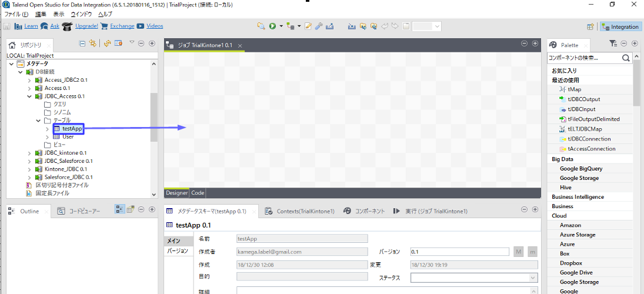Minimize the repository panel

click(141, 43)
